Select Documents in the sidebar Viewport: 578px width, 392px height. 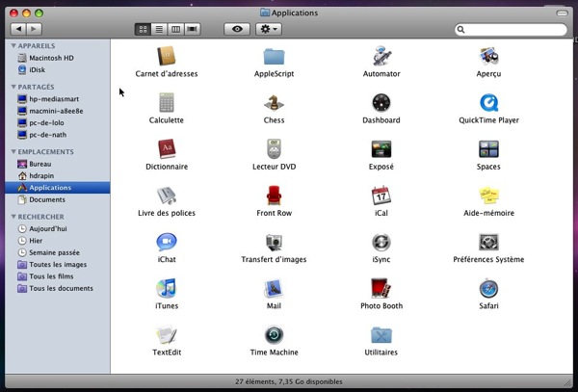[x=46, y=199]
